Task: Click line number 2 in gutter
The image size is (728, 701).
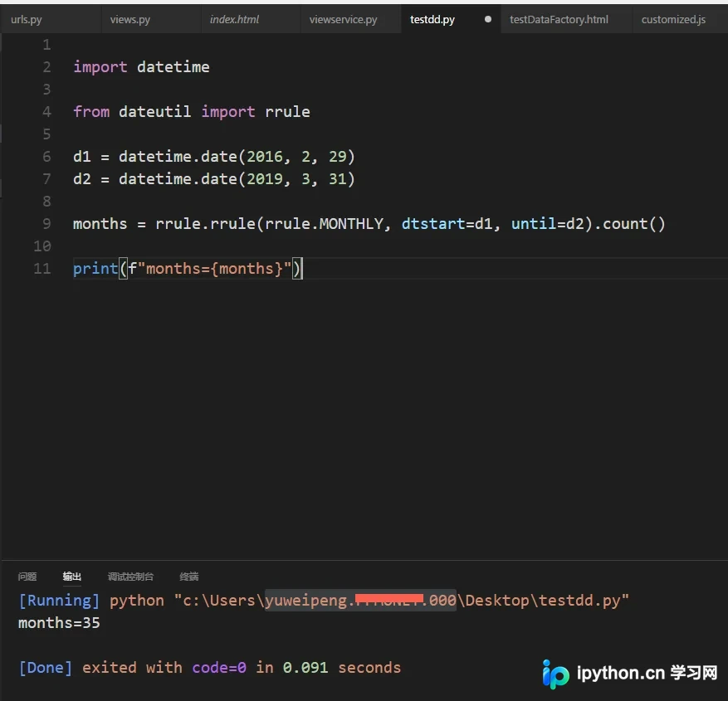Action: point(46,67)
